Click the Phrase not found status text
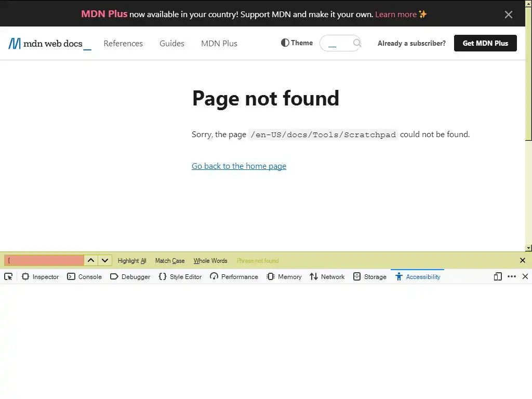The width and height of the screenshot is (532, 399). pyautogui.click(x=258, y=261)
